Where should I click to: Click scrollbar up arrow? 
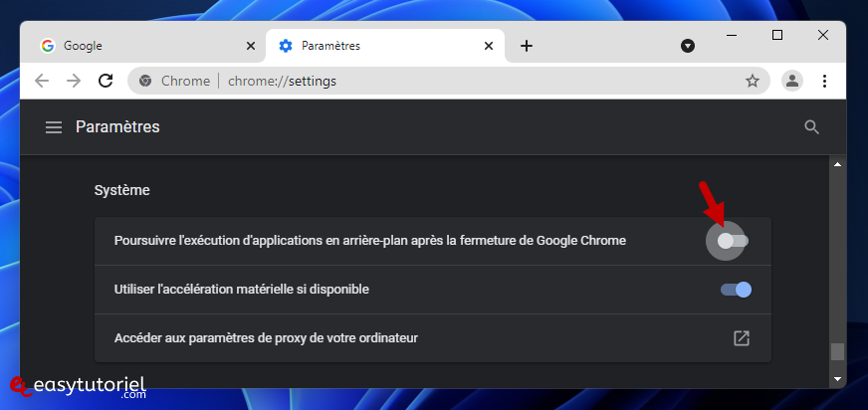point(837,165)
